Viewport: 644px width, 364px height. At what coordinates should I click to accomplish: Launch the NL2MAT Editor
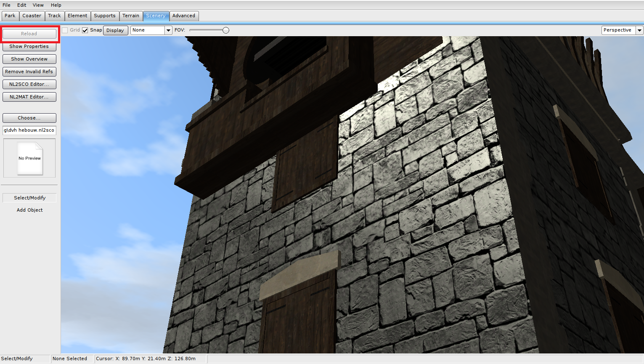(x=29, y=97)
